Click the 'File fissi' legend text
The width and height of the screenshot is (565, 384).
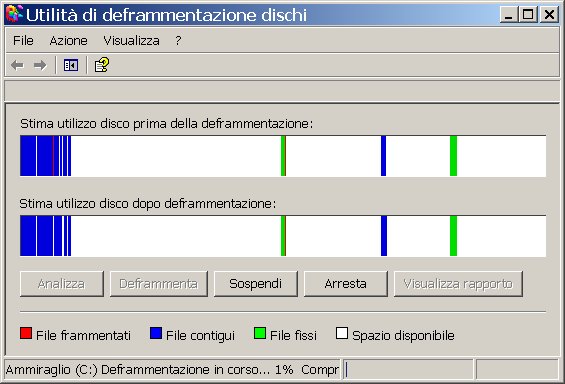[x=293, y=335]
